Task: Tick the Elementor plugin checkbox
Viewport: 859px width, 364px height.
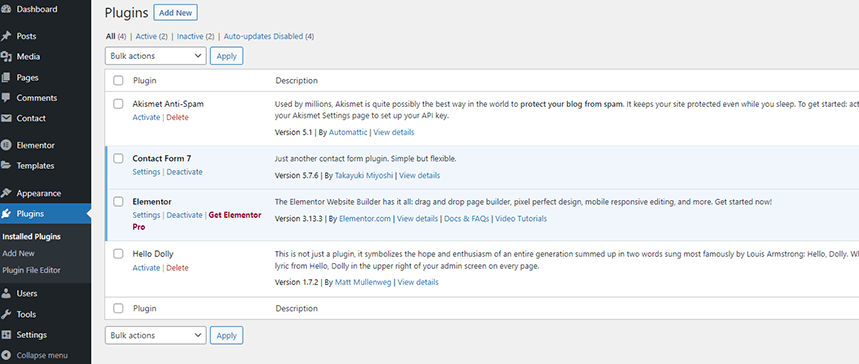Action: tap(118, 202)
